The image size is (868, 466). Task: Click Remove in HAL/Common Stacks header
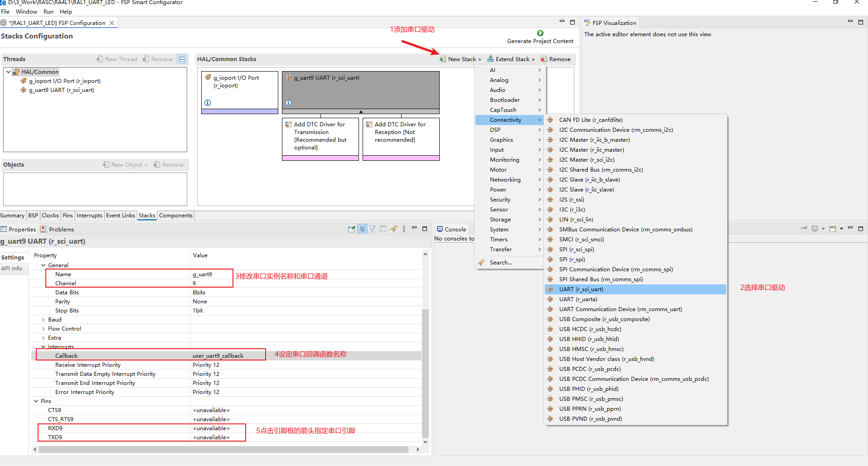click(x=556, y=59)
